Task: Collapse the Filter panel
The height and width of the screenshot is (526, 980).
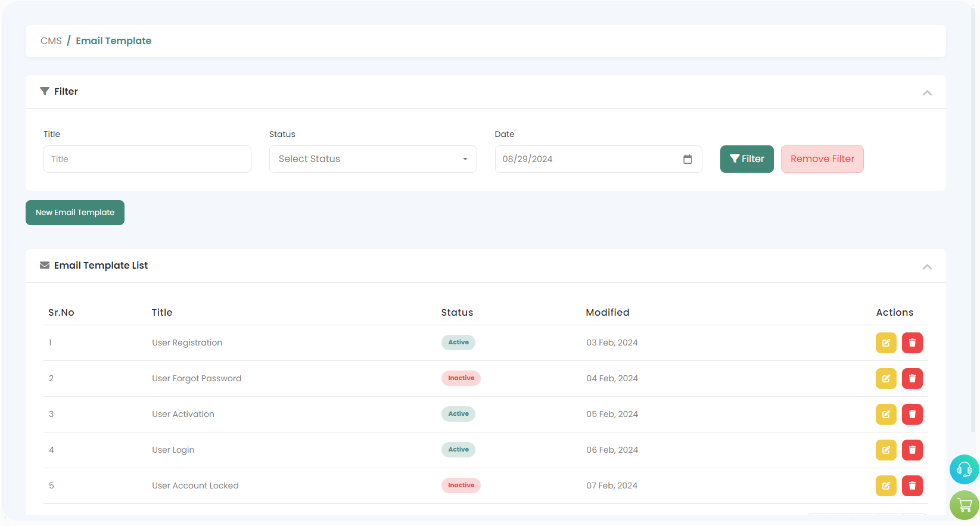Action: [x=927, y=92]
